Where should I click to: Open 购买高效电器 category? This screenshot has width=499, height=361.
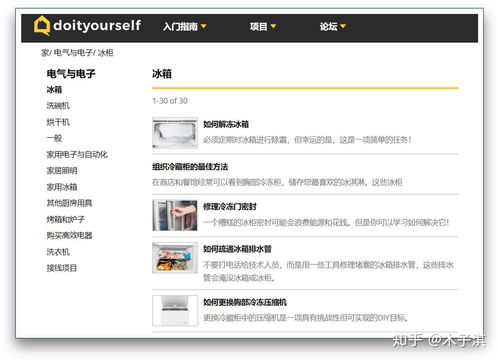point(69,235)
